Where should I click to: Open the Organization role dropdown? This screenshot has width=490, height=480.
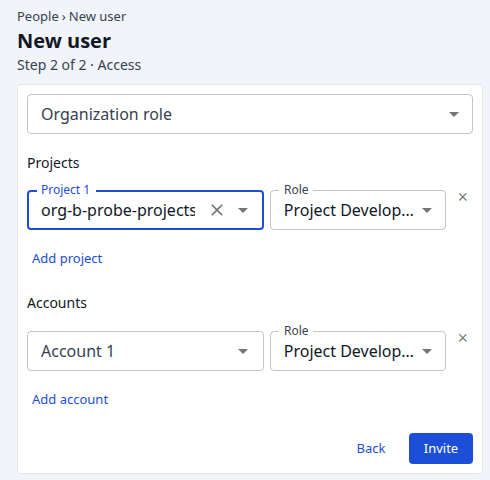[250, 114]
